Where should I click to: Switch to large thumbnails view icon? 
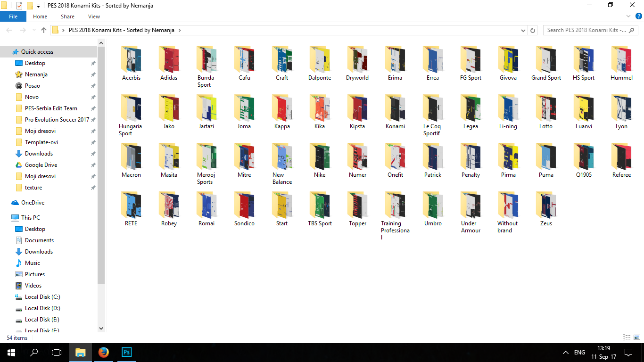[x=636, y=337]
